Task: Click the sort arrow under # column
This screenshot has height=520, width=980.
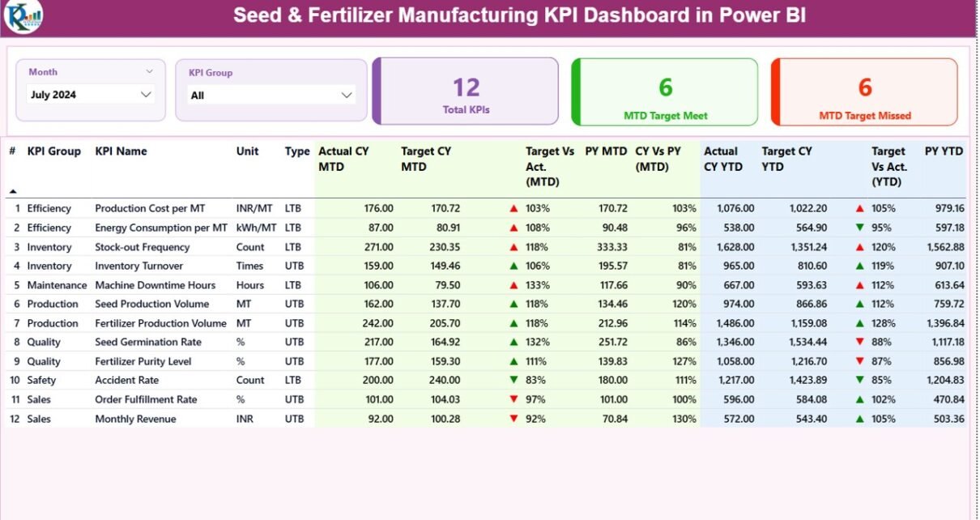Action: pyautogui.click(x=12, y=191)
